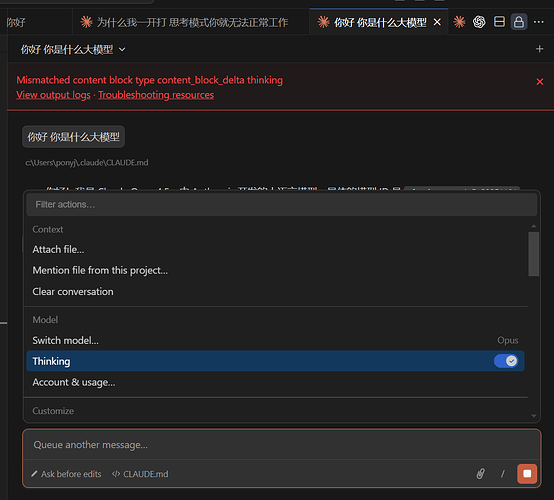This screenshot has height=500, width=554.
Task: Click the slash commands icon
Action: [x=502, y=473]
